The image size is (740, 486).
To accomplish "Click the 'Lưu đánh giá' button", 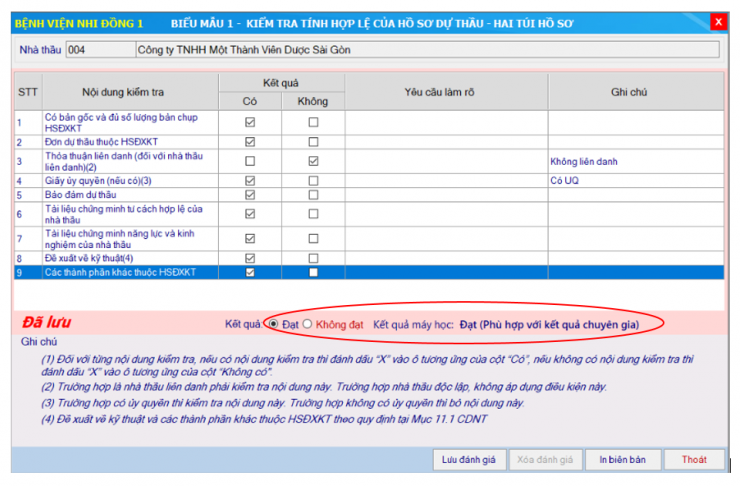I will click(x=469, y=460).
